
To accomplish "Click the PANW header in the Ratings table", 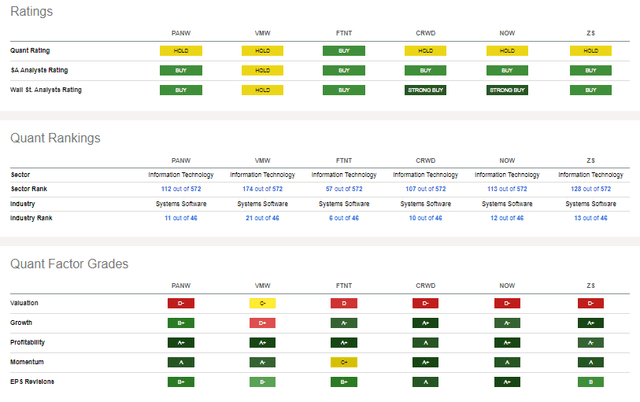I will pyautogui.click(x=181, y=33).
